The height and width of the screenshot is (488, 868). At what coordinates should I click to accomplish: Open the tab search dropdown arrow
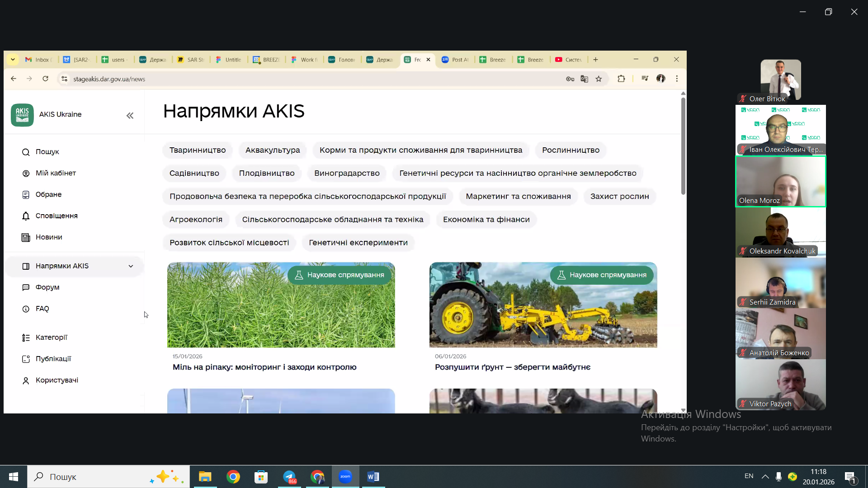point(13,59)
